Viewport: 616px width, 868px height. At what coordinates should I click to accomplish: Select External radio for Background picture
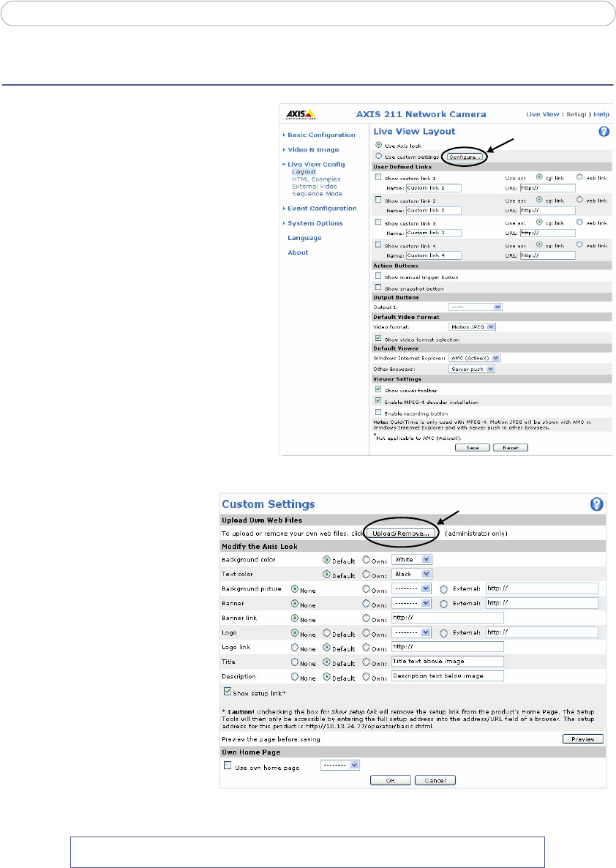pyautogui.click(x=443, y=589)
